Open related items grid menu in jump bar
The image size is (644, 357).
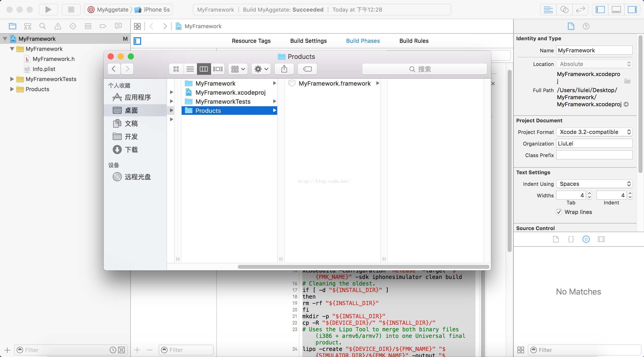point(137,26)
